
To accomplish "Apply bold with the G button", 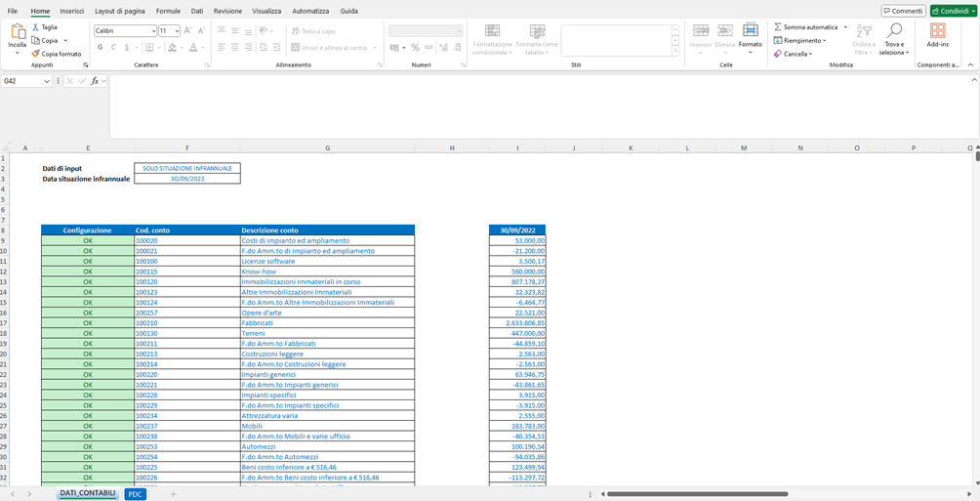I will click(100, 48).
